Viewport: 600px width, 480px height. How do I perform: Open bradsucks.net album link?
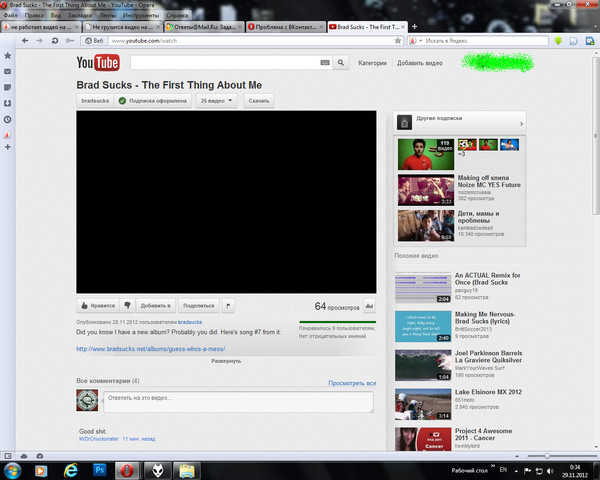coord(150,349)
